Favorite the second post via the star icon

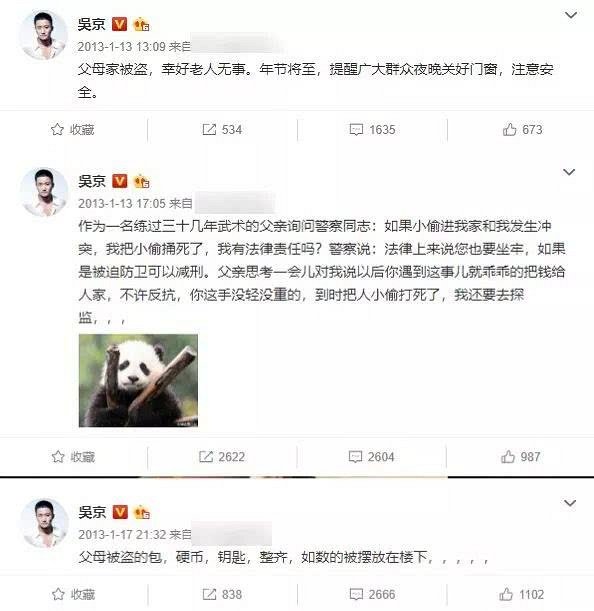pyautogui.click(x=73, y=456)
